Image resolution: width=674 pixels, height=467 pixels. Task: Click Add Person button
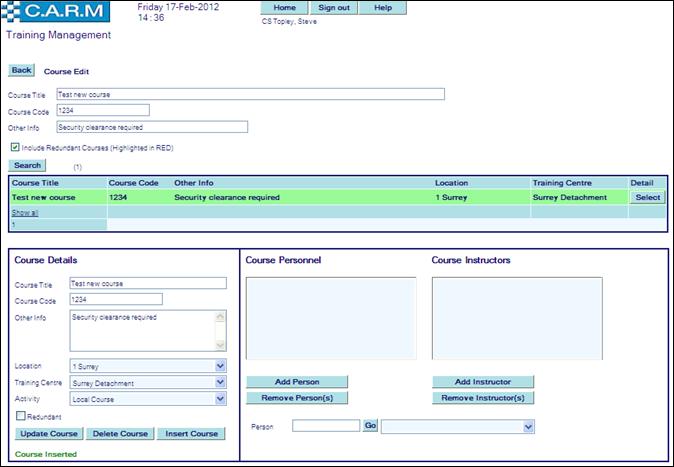pos(297,382)
